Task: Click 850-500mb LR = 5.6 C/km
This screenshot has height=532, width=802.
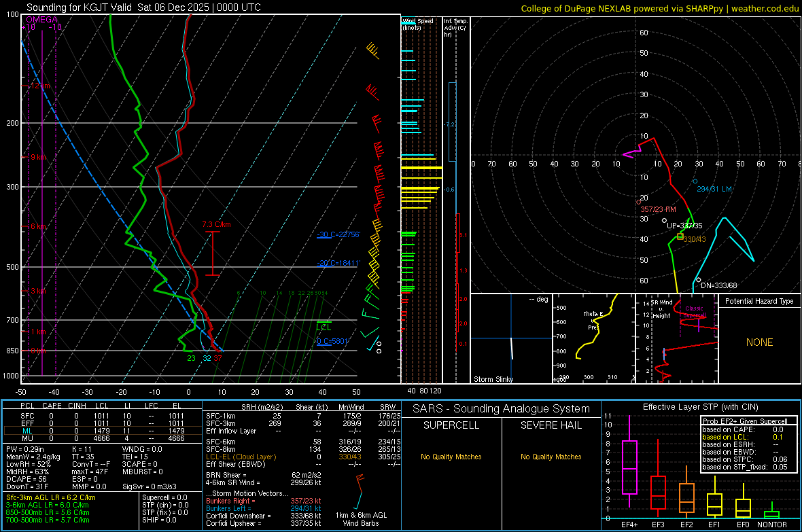Action: (x=48, y=512)
